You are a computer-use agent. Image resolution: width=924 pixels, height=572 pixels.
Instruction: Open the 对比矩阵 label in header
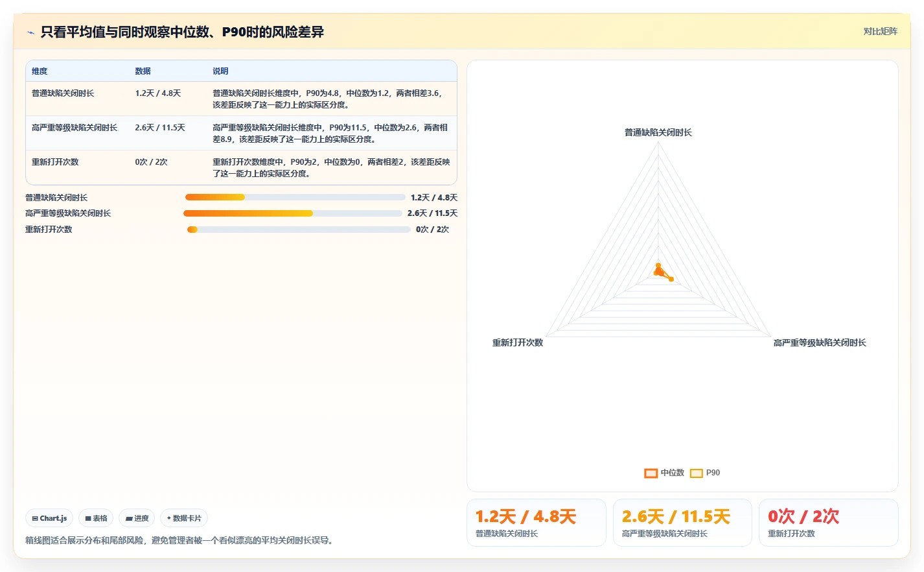[880, 31]
